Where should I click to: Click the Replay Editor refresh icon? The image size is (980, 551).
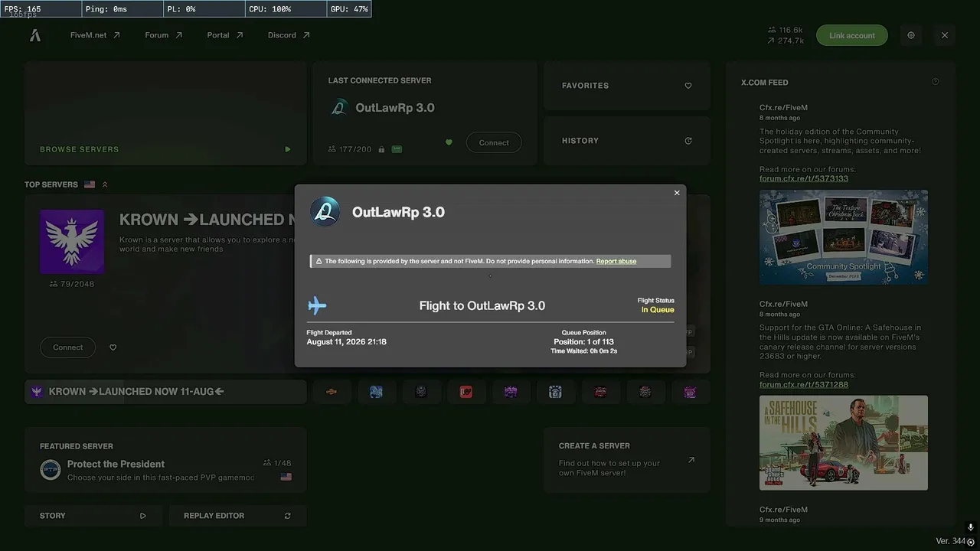(x=288, y=516)
